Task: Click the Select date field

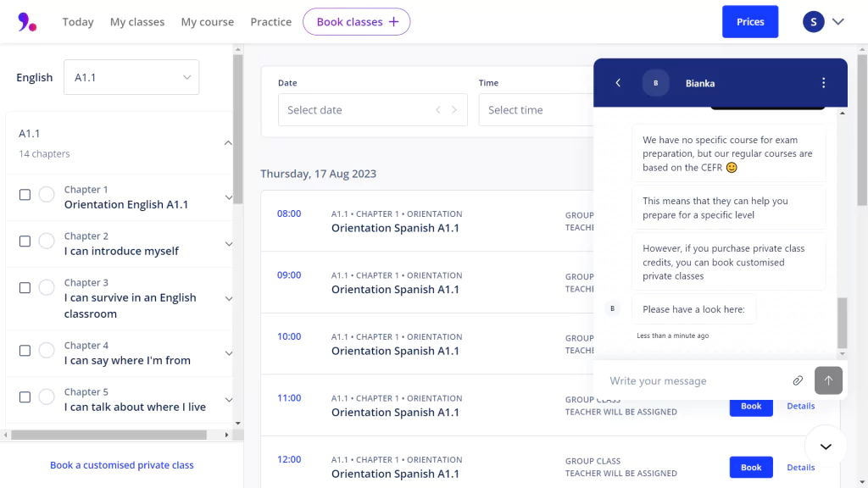Action: (x=373, y=109)
